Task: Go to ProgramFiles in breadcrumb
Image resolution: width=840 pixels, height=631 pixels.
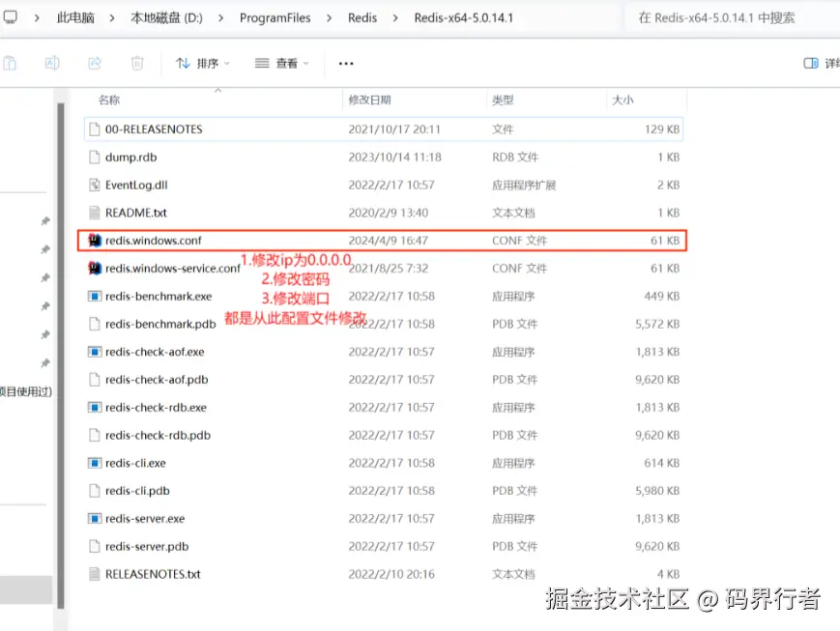Action: (x=275, y=17)
